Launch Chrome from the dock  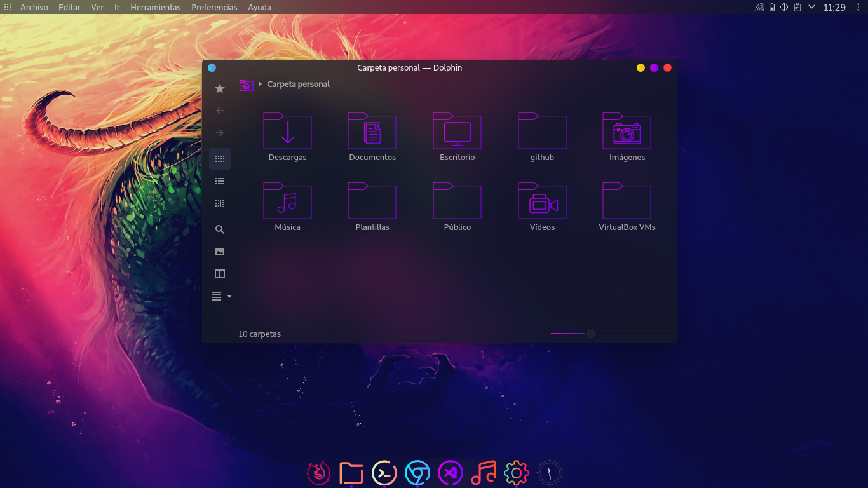pyautogui.click(x=417, y=473)
